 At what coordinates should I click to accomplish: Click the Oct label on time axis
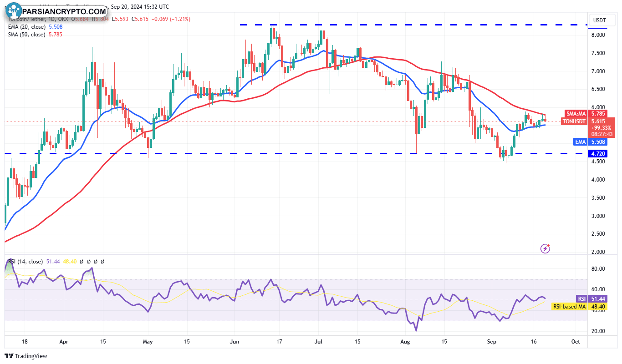[x=576, y=341]
